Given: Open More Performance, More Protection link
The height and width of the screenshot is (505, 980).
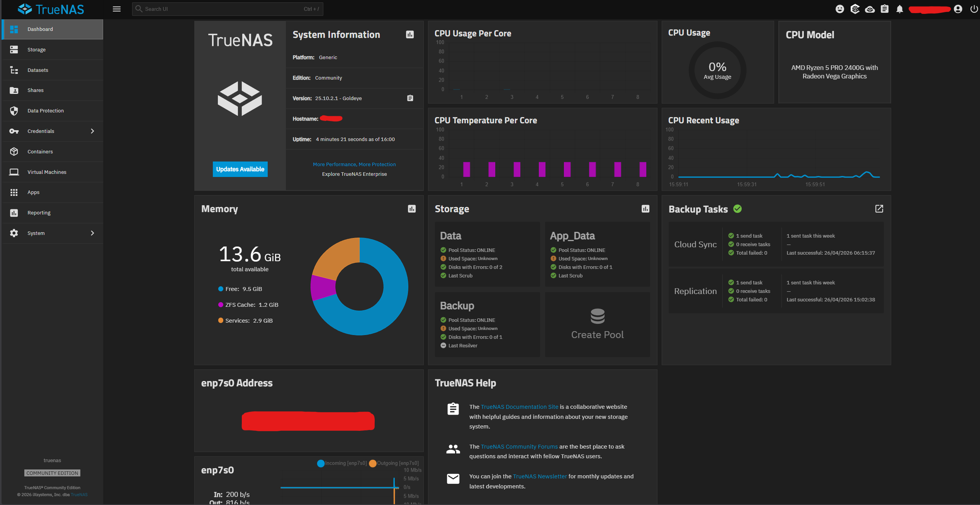Looking at the screenshot, I should 354,165.
